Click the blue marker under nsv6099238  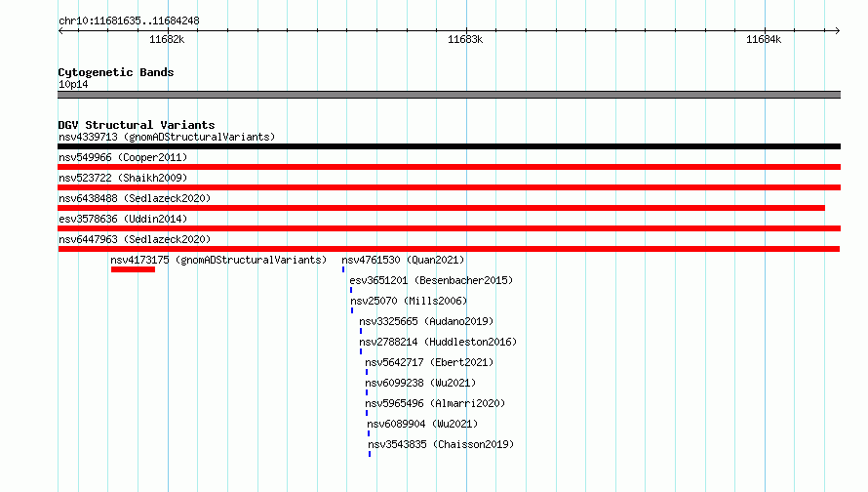click(x=367, y=392)
